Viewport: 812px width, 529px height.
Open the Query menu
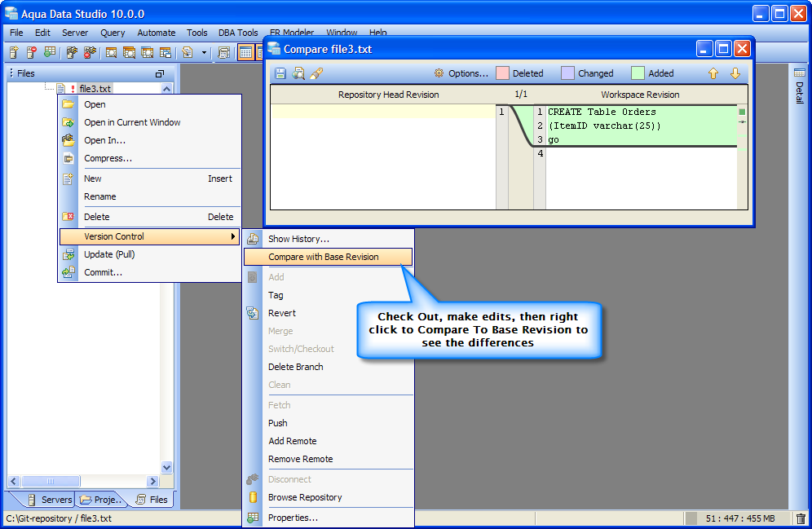click(x=113, y=33)
